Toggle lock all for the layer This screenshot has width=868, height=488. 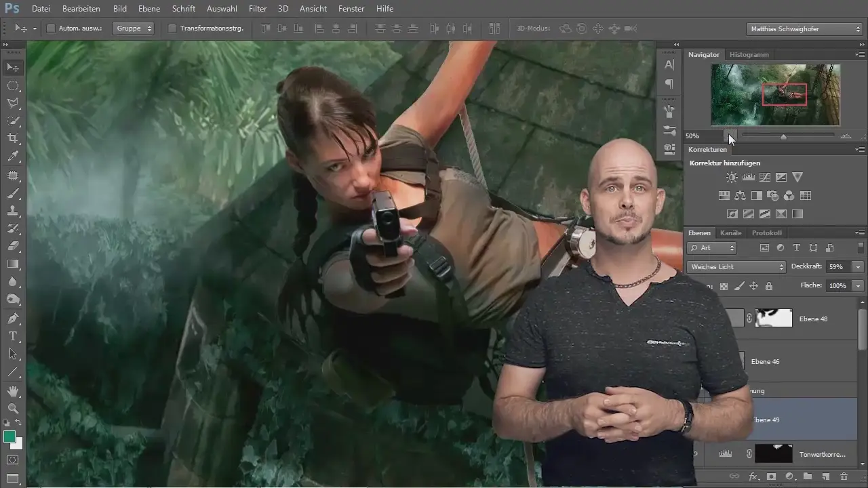[769, 286]
